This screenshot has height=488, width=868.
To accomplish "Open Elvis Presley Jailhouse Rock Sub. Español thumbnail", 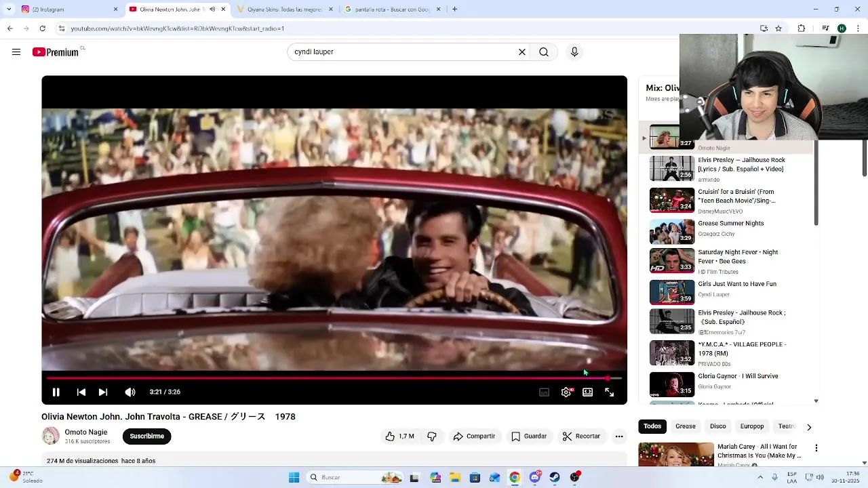I will click(671, 321).
